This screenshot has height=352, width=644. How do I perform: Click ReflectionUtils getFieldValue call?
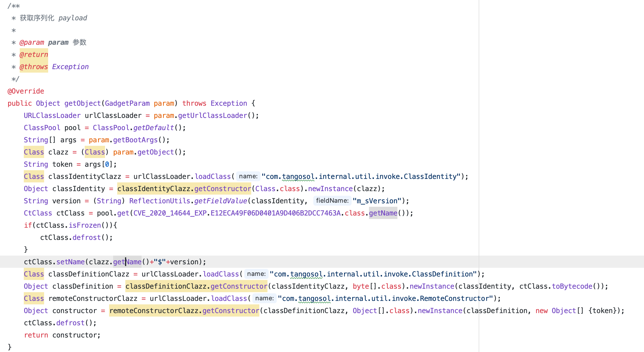click(220, 201)
